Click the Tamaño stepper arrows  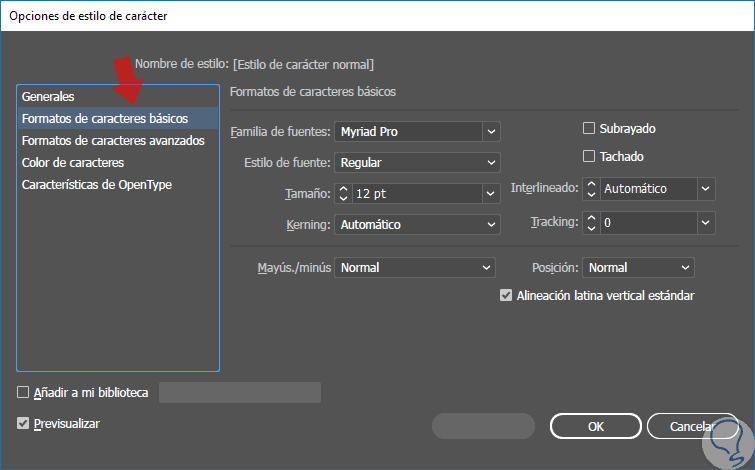pos(343,193)
